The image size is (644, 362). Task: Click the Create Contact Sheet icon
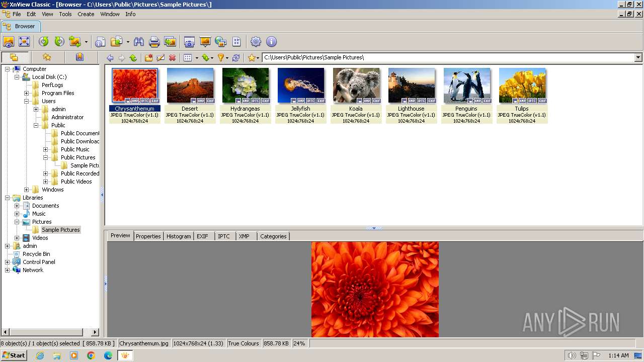(x=236, y=42)
